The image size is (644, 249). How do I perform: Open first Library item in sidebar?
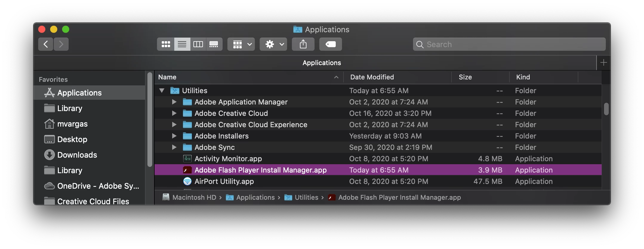90,108
